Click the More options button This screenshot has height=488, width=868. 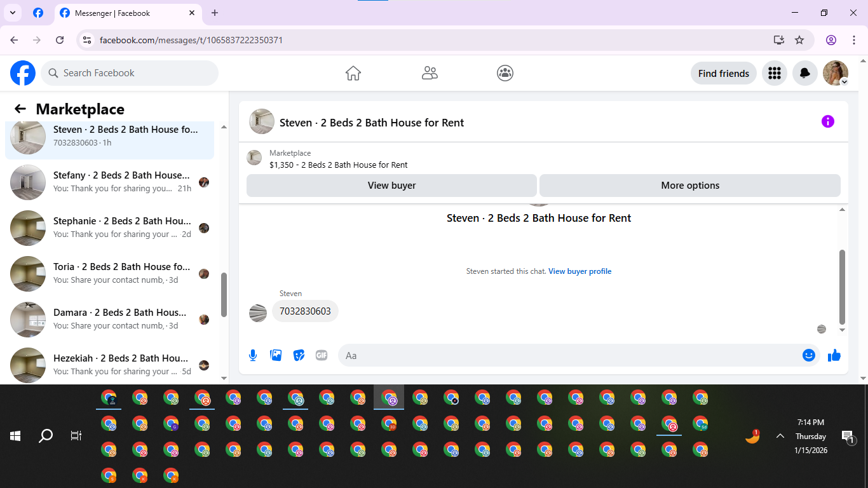[690, 186]
